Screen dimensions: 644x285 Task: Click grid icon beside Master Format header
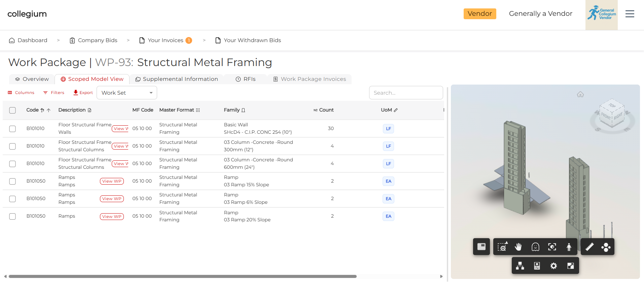[x=198, y=110]
